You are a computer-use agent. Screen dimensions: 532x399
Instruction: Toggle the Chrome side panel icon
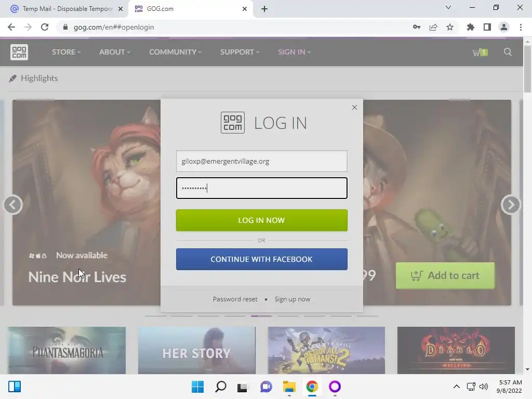[487, 27]
